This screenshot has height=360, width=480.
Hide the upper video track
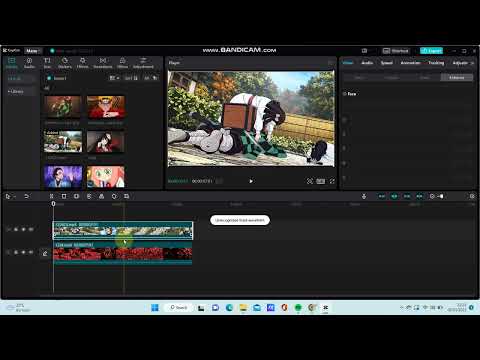(23, 229)
